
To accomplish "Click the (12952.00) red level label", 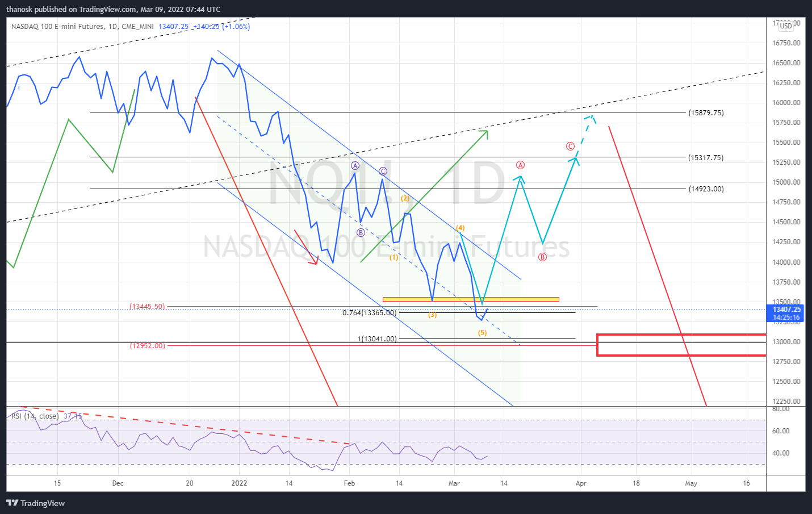I will pos(147,345).
